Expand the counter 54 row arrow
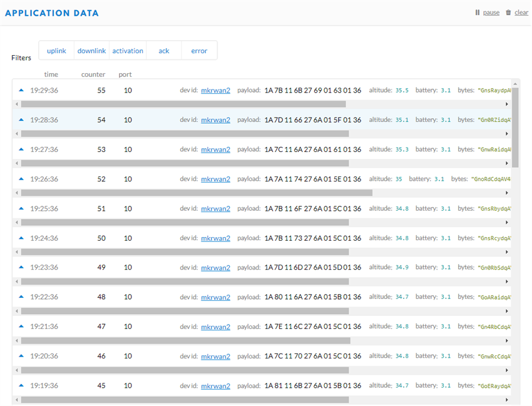This screenshot has width=532, height=406. pos(21,119)
